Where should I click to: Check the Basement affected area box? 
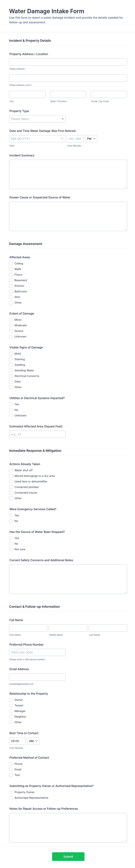(11, 280)
